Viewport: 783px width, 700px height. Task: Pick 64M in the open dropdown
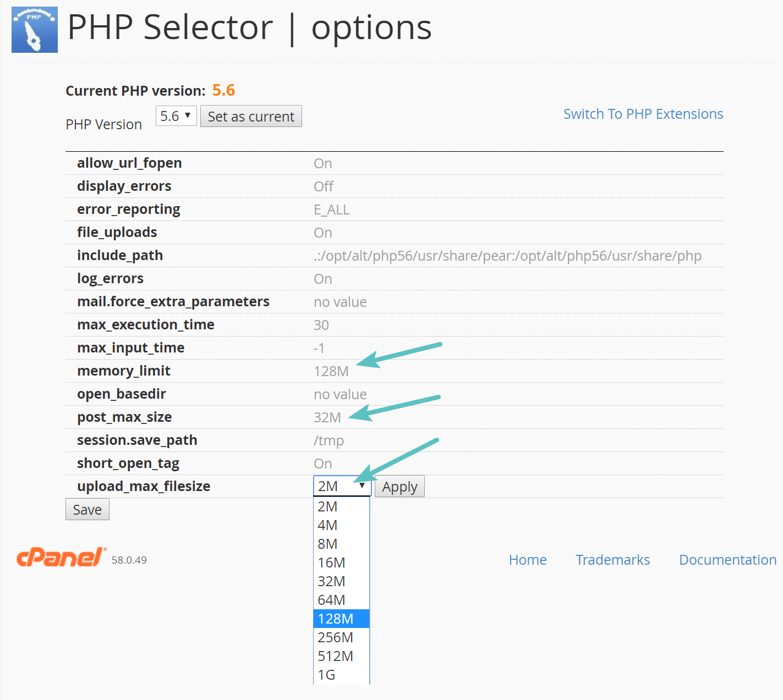tap(330, 599)
